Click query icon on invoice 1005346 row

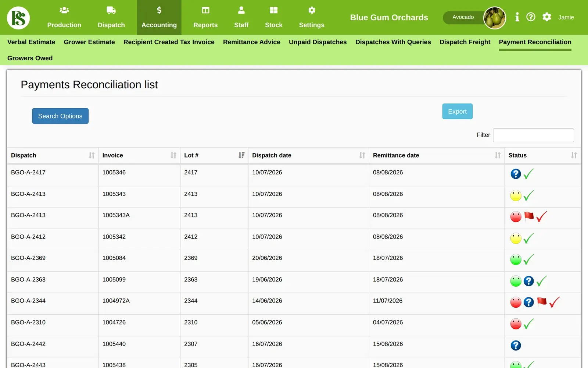(516, 174)
